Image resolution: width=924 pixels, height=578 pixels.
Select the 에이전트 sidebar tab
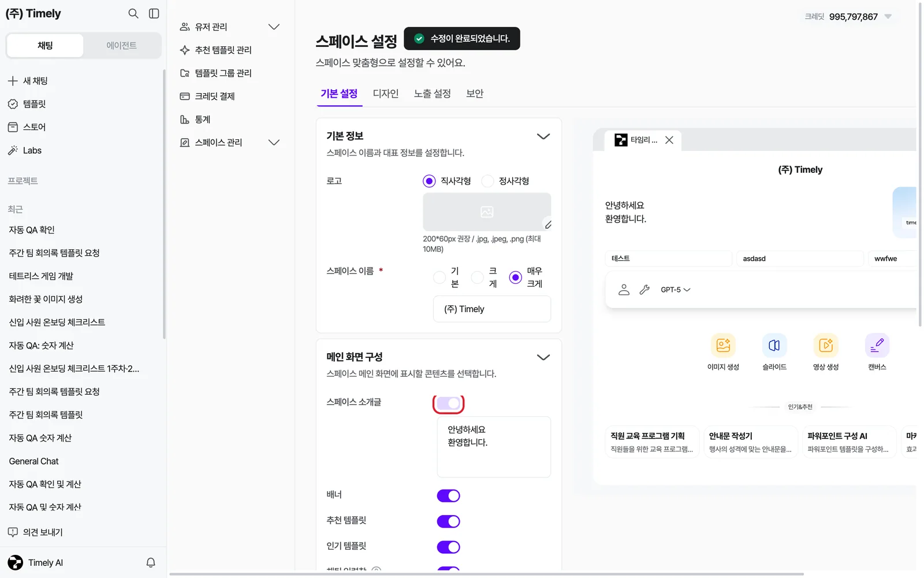[122, 45]
